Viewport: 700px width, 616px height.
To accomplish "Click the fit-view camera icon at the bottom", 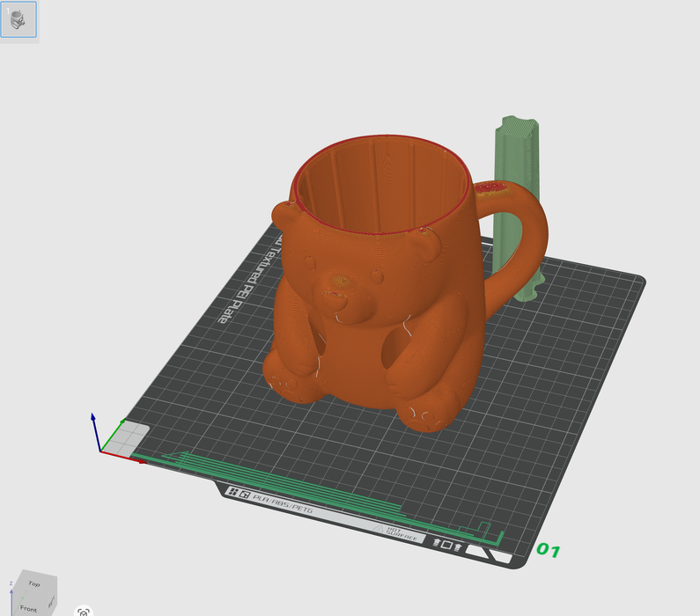I will tap(83, 611).
